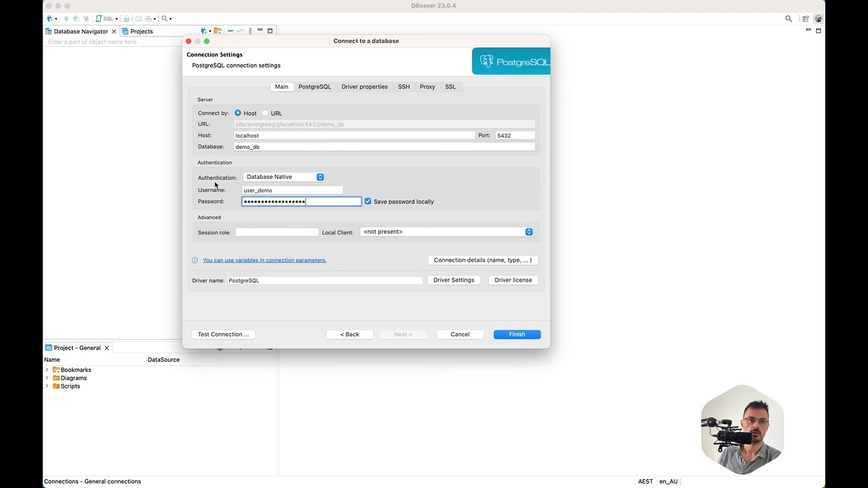Open the Local Client dropdown
868x488 pixels.
click(x=446, y=232)
